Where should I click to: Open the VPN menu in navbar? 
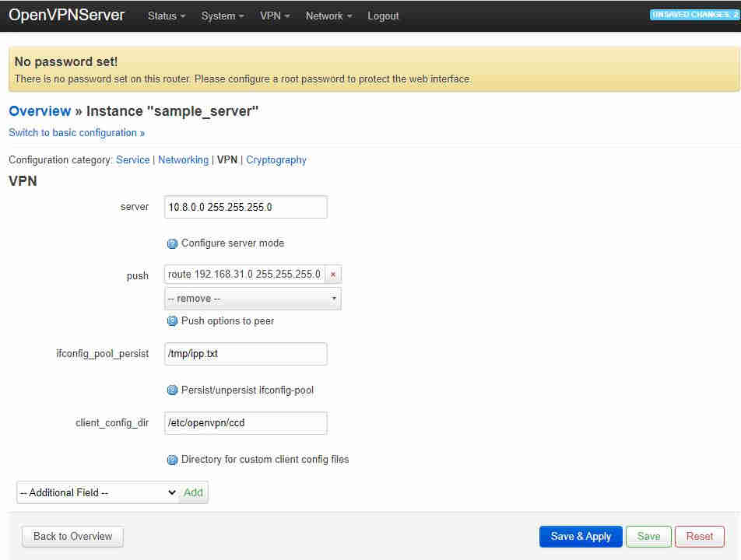point(275,16)
